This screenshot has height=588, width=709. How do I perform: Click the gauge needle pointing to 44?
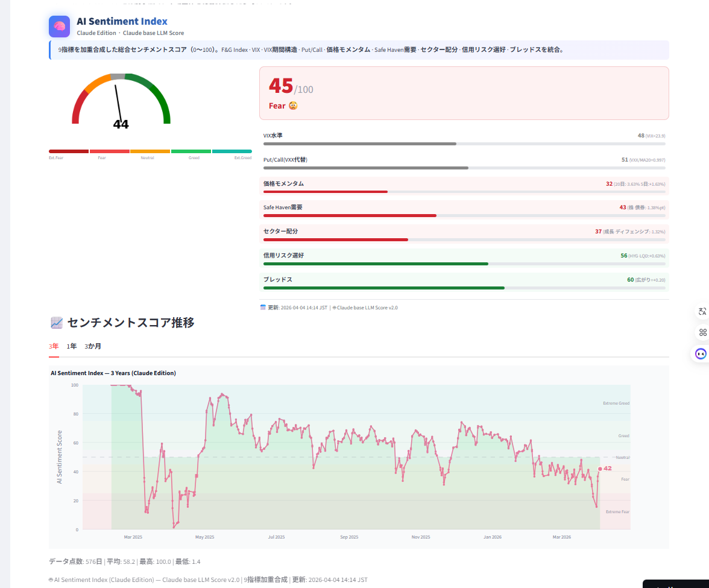118,104
